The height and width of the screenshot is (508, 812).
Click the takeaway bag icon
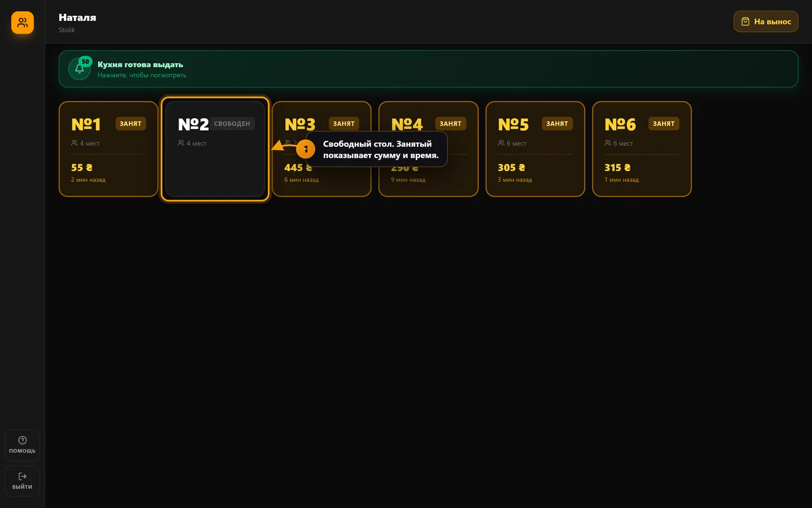pyautogui.click(x=746, y=22)
